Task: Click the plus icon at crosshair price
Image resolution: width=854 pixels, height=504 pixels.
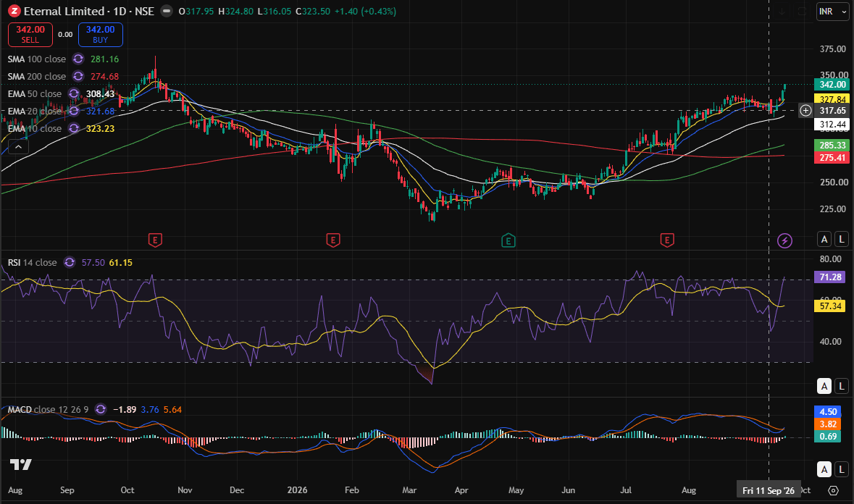Action: 805,111
